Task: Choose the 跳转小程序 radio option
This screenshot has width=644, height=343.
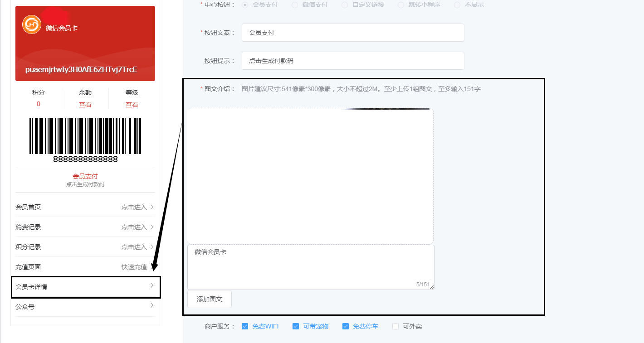Action: click(401, 5)
